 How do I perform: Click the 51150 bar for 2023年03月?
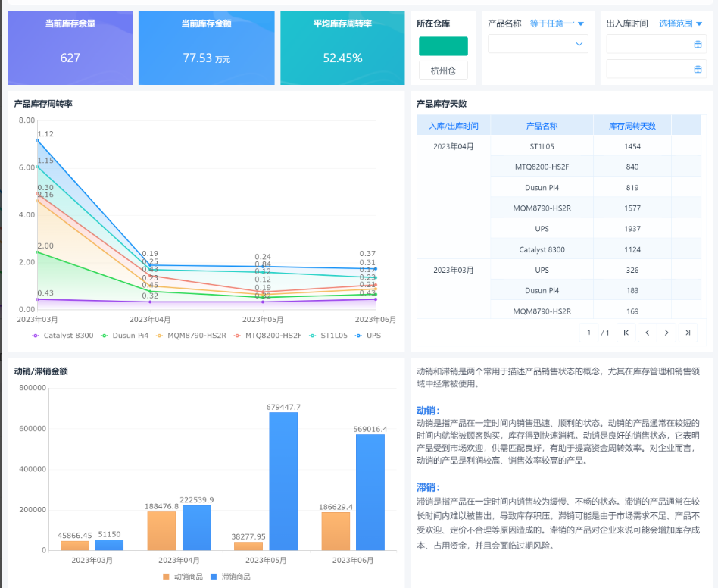[x=109, y=545]
